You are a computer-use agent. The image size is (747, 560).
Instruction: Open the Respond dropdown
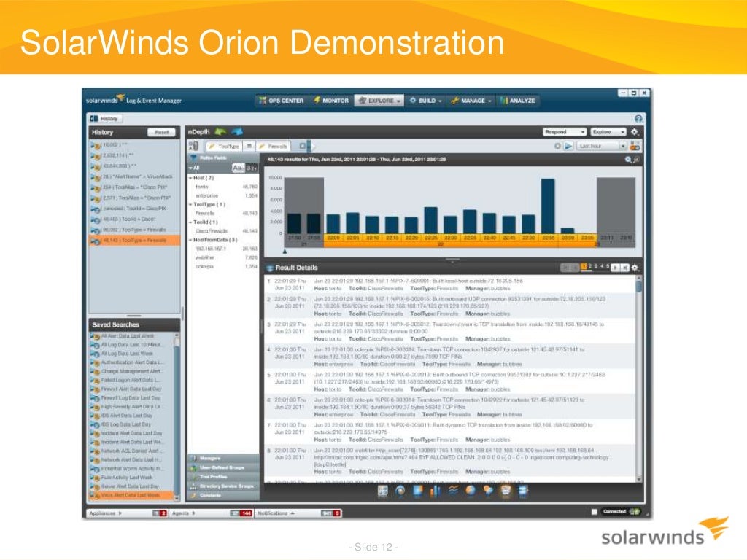(565, 132)
